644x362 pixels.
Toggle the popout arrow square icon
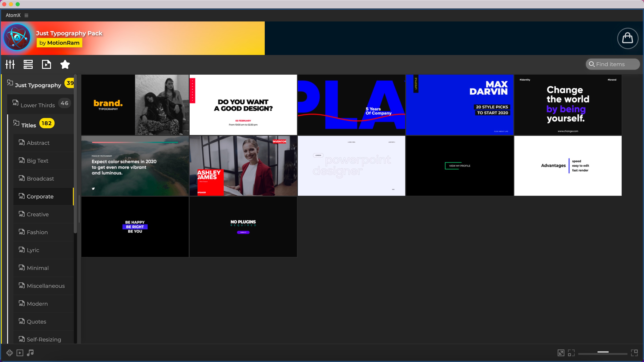tap(561, 353)
